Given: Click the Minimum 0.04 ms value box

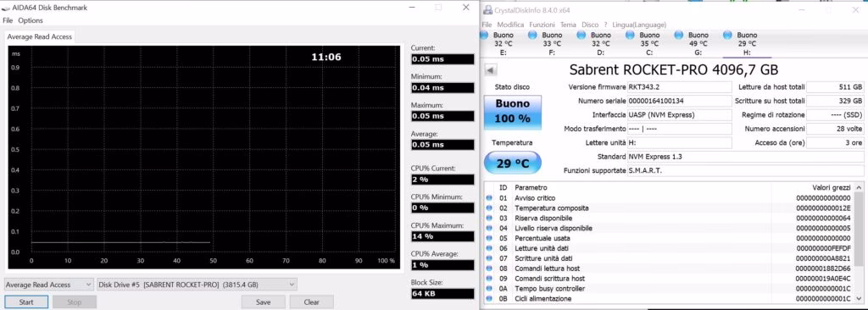Looking at the screenshot, I should click(x=442, y=88).
